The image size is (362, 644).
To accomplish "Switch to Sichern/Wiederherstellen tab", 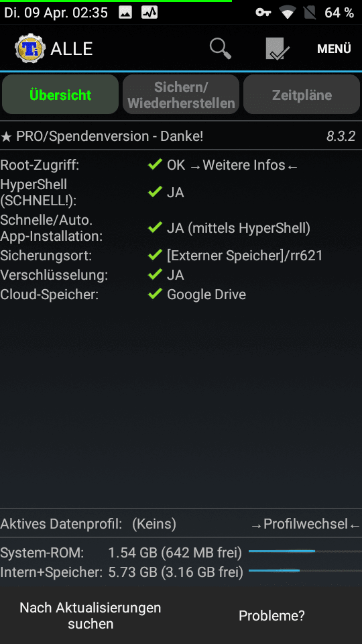I will tap(181, 95).
